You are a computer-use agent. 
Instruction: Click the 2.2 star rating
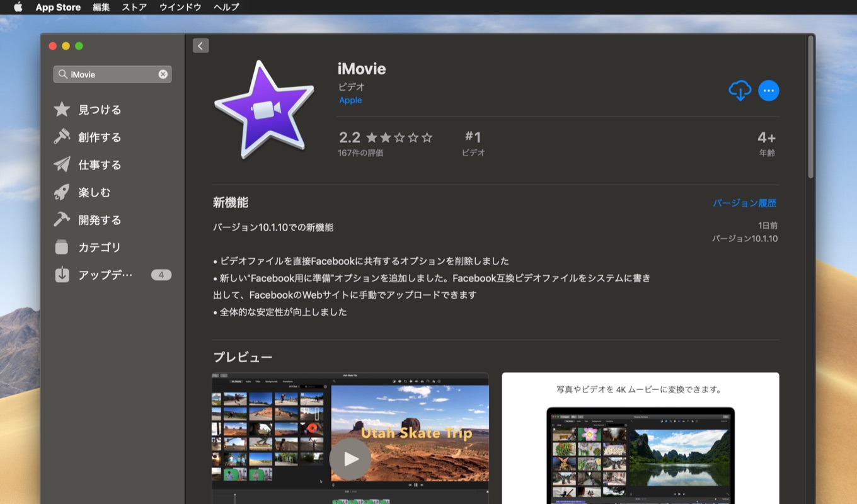(x=386, y=137)
